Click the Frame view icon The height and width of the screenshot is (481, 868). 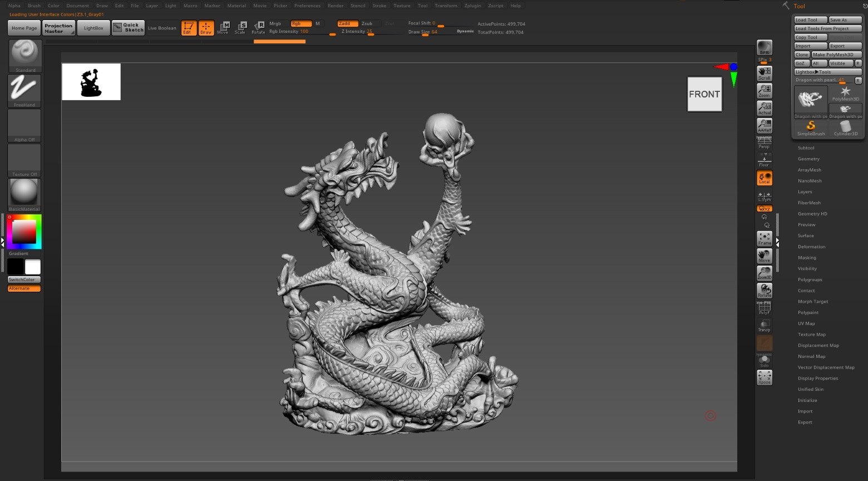(764, 239)
